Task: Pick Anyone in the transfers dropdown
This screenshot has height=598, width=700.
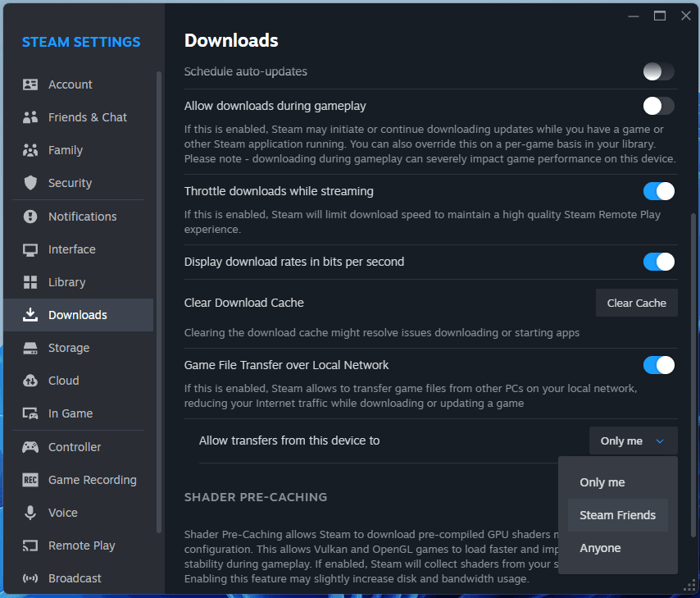Action: pos(600,548)
